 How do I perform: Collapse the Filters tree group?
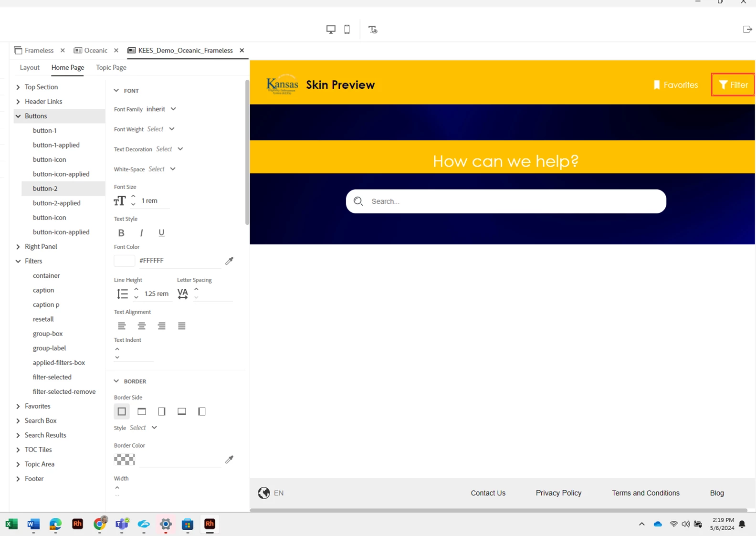(x=18, y=261)
